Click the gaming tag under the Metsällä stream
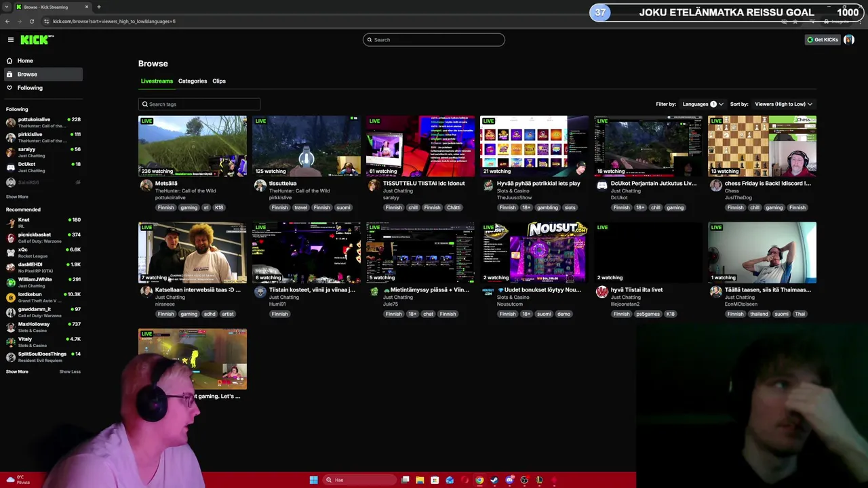Viewport: 868px width, 488px height. point(189,207)
